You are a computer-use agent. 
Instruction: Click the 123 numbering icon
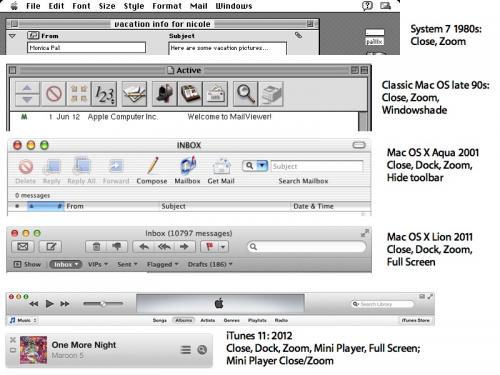(x=104, y=94)
